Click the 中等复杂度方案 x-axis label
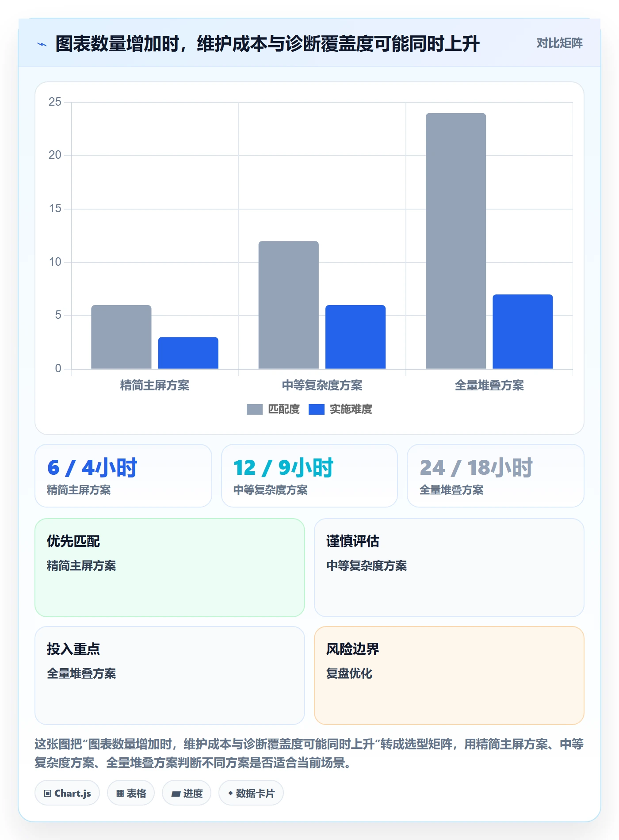 (x=322, y=386)
